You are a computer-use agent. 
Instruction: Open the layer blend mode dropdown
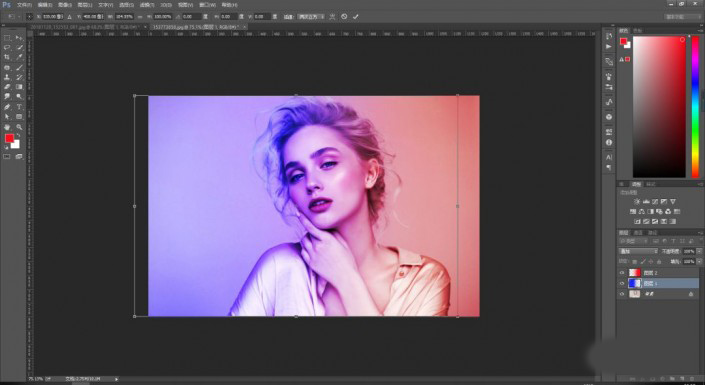638,251
